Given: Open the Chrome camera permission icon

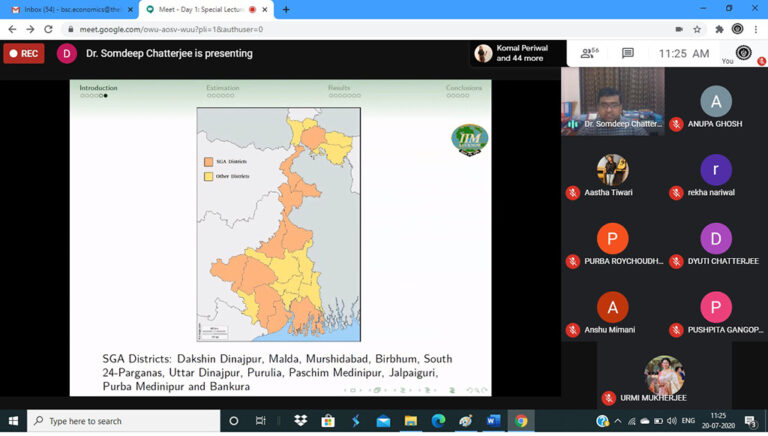Looking at the screenshot, I should click(x=679, y=29).
